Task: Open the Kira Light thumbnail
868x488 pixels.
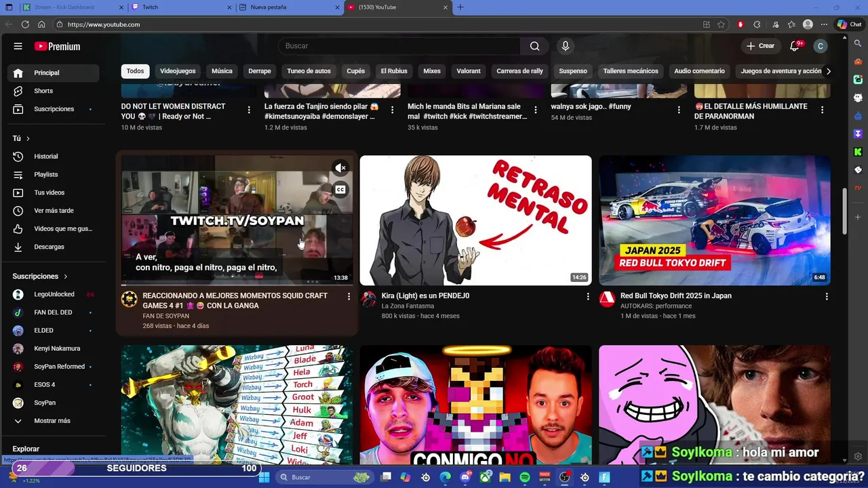Action: (x=475, y=220)
